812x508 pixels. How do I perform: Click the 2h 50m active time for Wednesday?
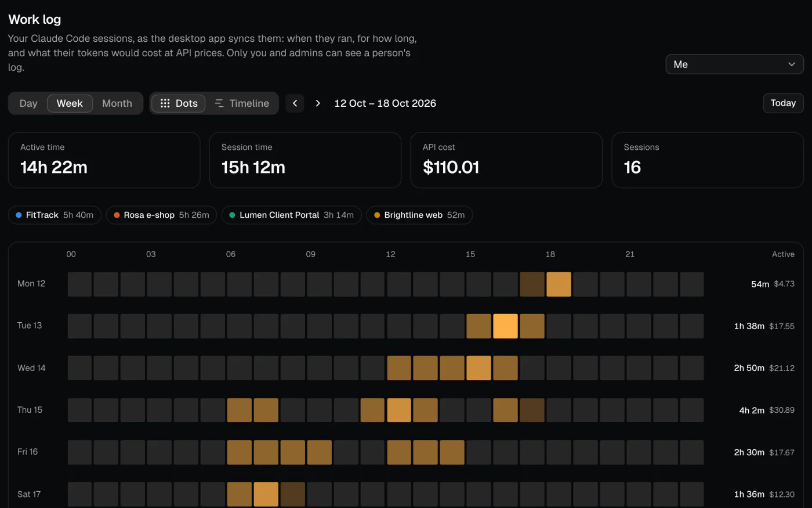pos(749,368)
